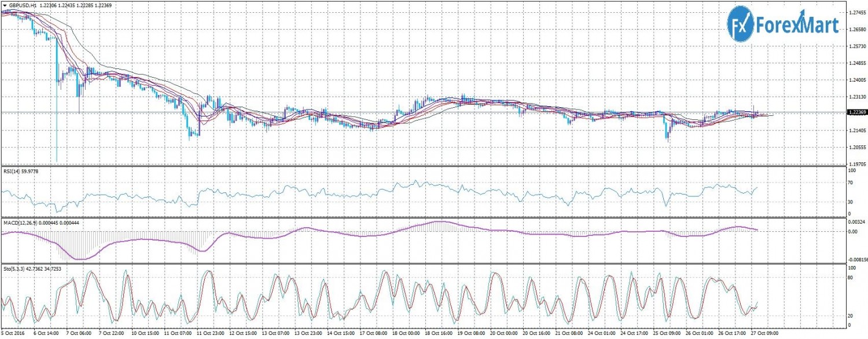Select the Sto(5,3,3) stochastic indicator label
The image size is (868, 339).
16,269
